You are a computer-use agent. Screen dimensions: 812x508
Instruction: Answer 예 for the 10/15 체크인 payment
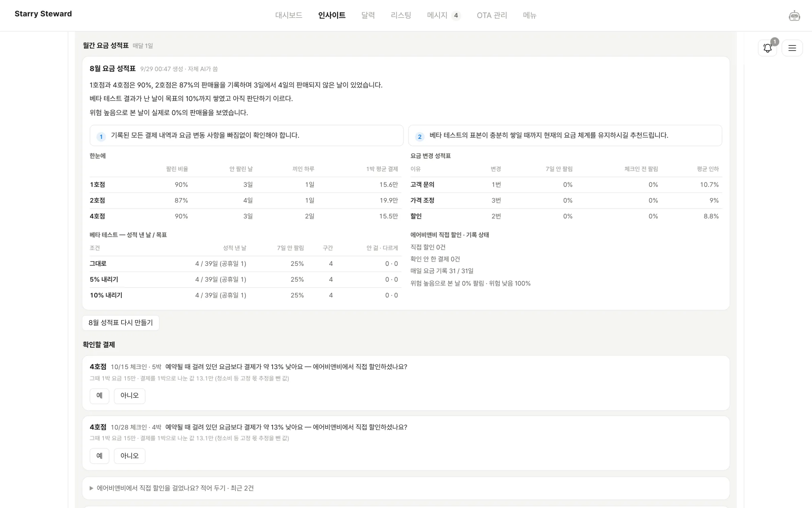99,396
